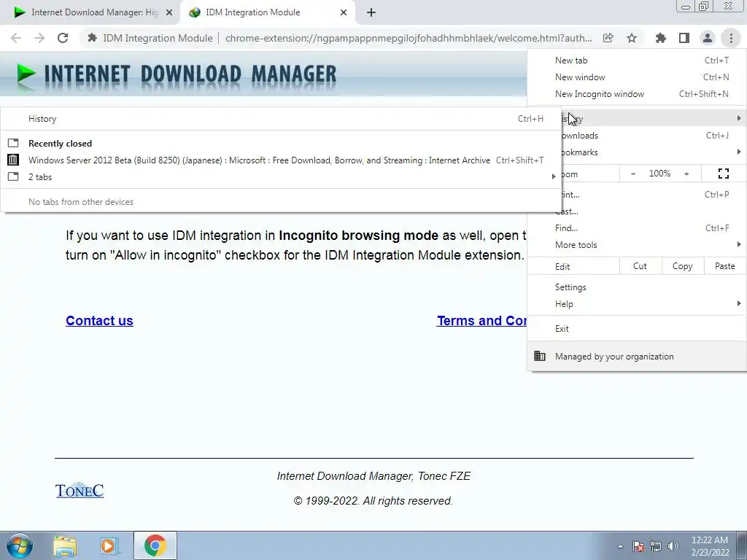Open Settings from the Chrome menu
This screenshot has height=560, width=747.
point(637,287)
